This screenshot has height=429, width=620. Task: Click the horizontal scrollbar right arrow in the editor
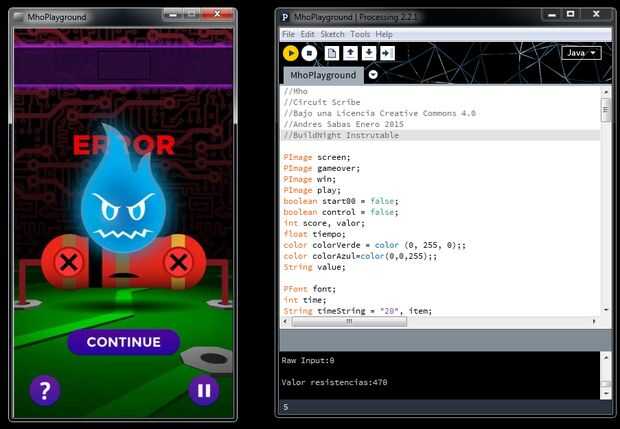[x=594, y=322]
